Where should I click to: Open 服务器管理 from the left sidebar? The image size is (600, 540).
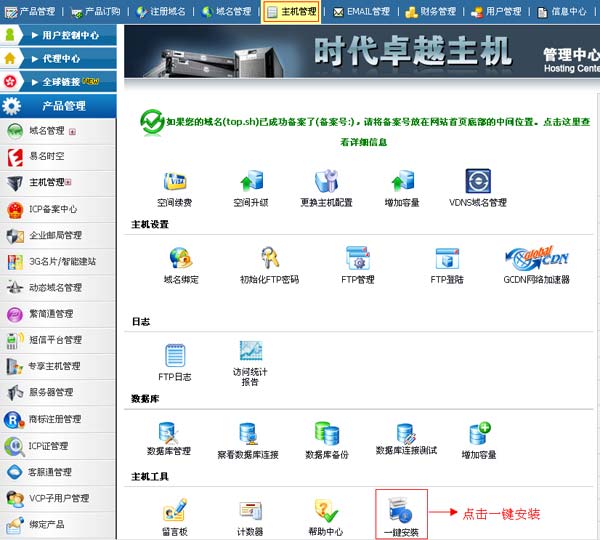50,392
